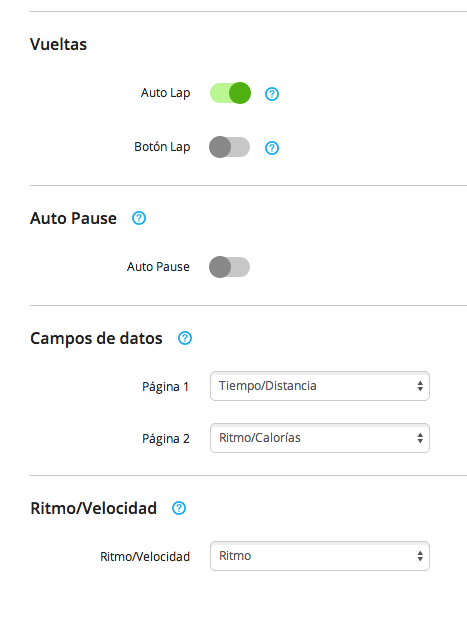
Task: Open the help icon beside Botón Lap toggle
Action: (x=272, y=148)
